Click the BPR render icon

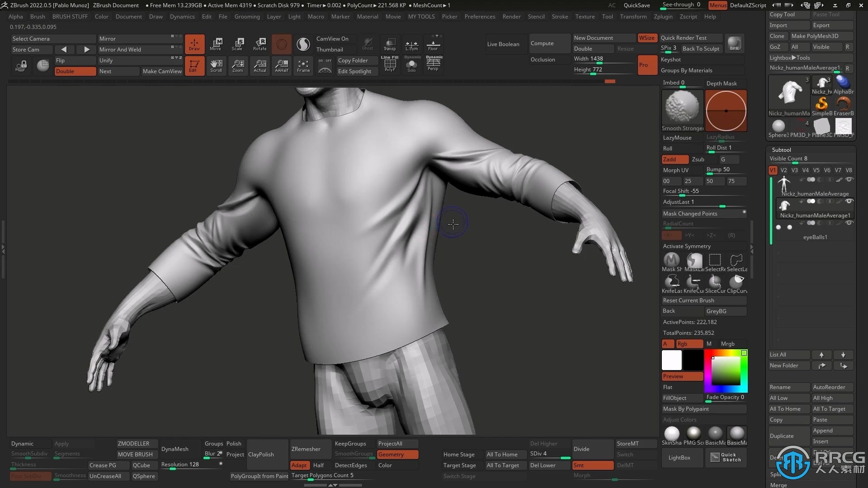tap(735, 43)
